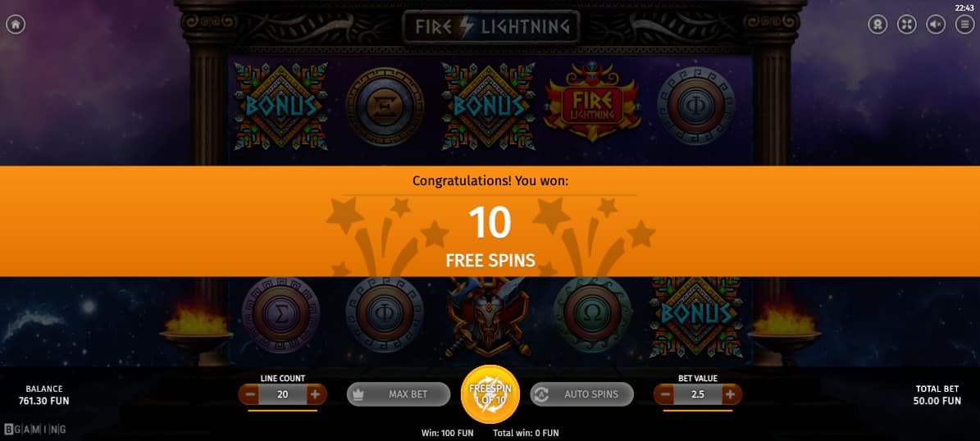Click the bottom-right Bonus symbol

696,317
